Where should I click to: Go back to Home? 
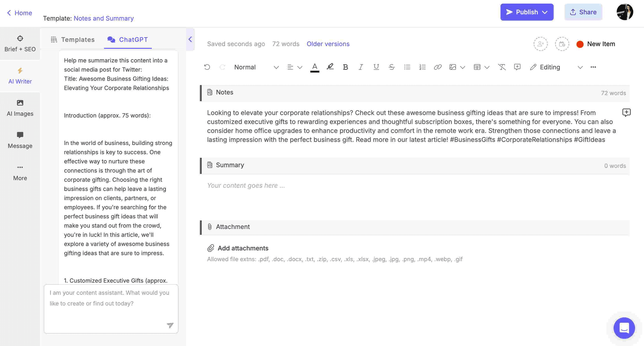(19, 13)
